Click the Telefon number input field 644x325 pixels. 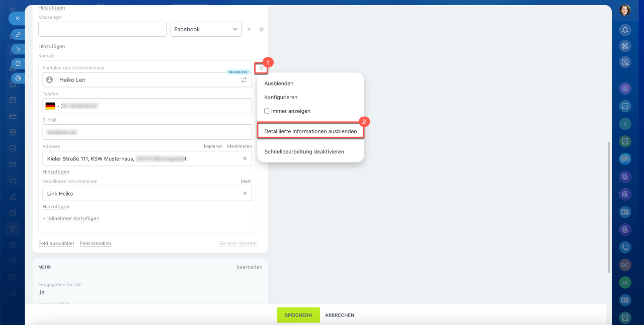[147, 106]
